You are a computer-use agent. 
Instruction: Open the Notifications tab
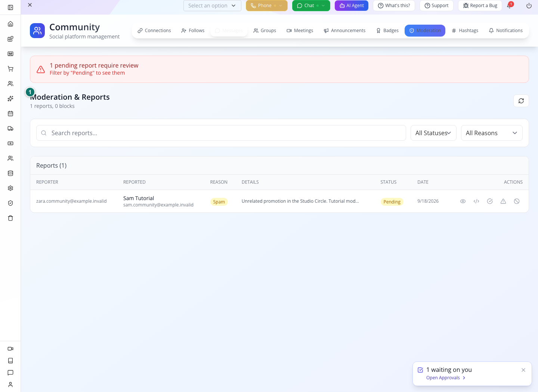[x=505, y=31]
